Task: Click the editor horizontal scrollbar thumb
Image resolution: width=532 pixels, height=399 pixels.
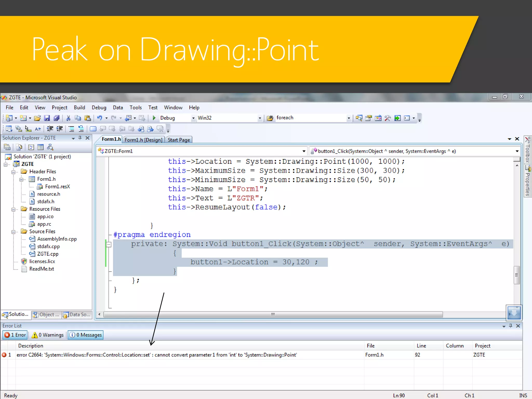Action: 273,314
